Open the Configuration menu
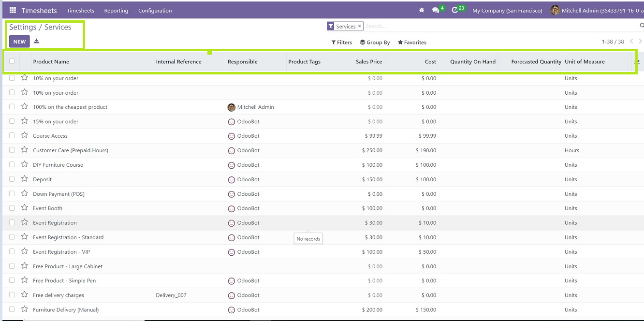 pos(155,10)
